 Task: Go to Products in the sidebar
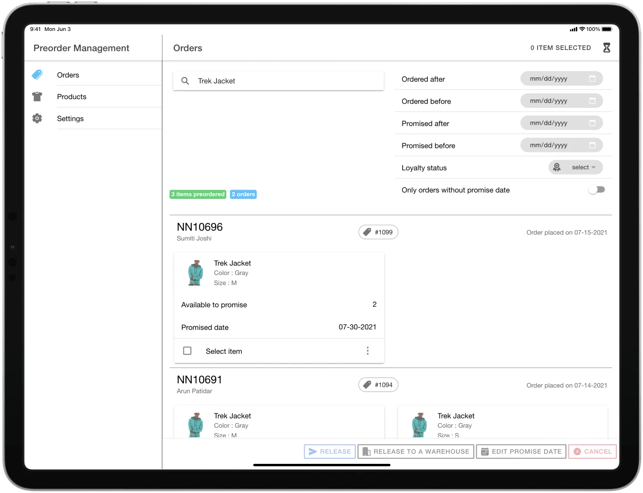(x=71, y=96)
